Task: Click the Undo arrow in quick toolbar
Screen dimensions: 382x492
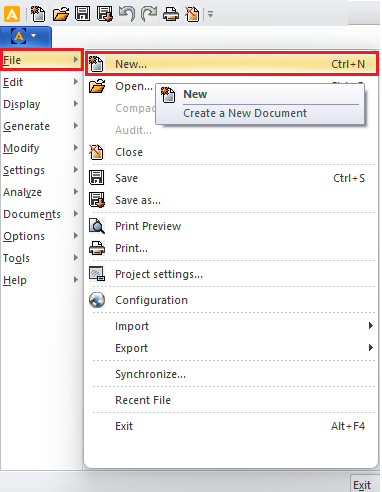Action: pyautogui.click(x=127, y=14)
